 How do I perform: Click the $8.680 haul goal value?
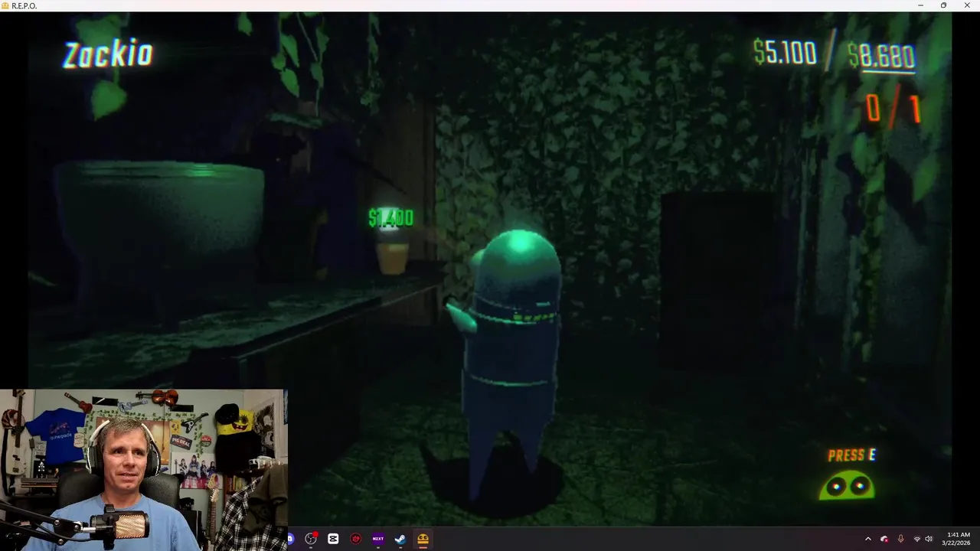(x=881, y=57)
